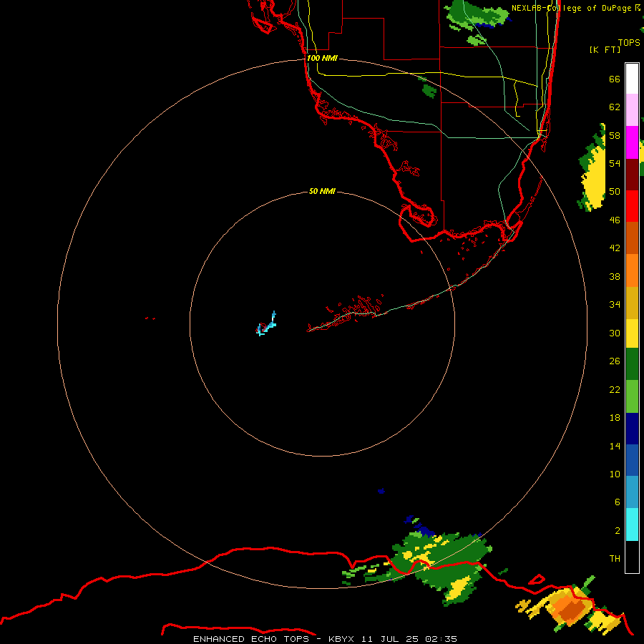
Task: Click the legend value 22
Action: pyautogui.click(x=615, y=390)
